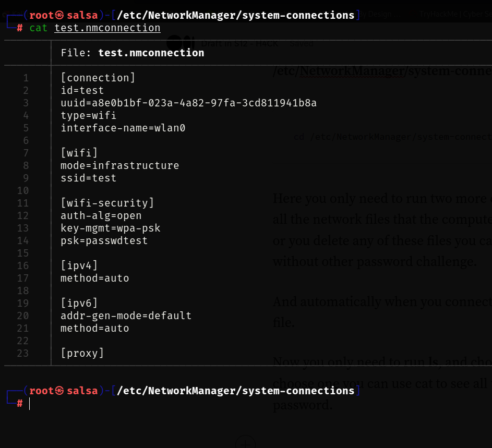492x448 pixels.
Task: Select the File: test.nmconnection header
Action: point(133,53)
